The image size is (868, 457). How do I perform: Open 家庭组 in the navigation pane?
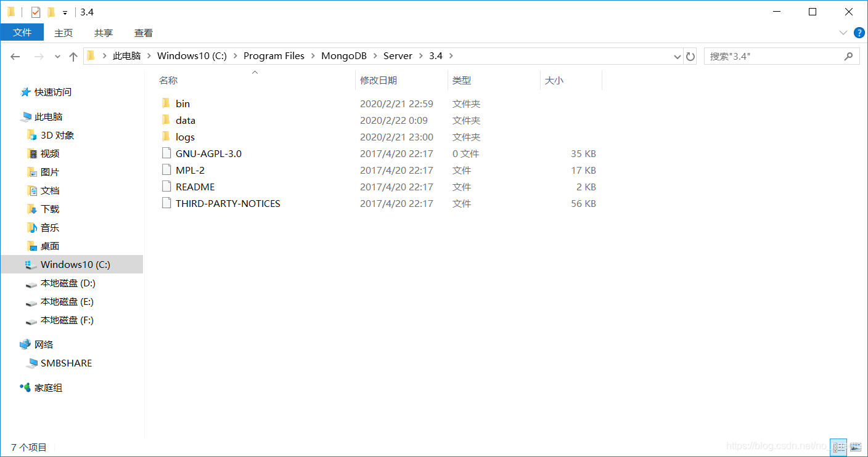click(48, 388)
